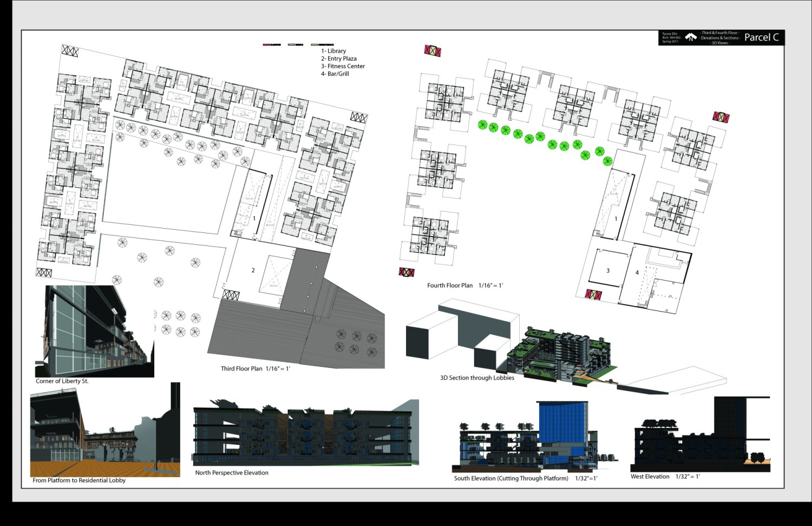
Task: Click the '2- Entry Plaza' legend entry
Action: (x=339, y=59)
